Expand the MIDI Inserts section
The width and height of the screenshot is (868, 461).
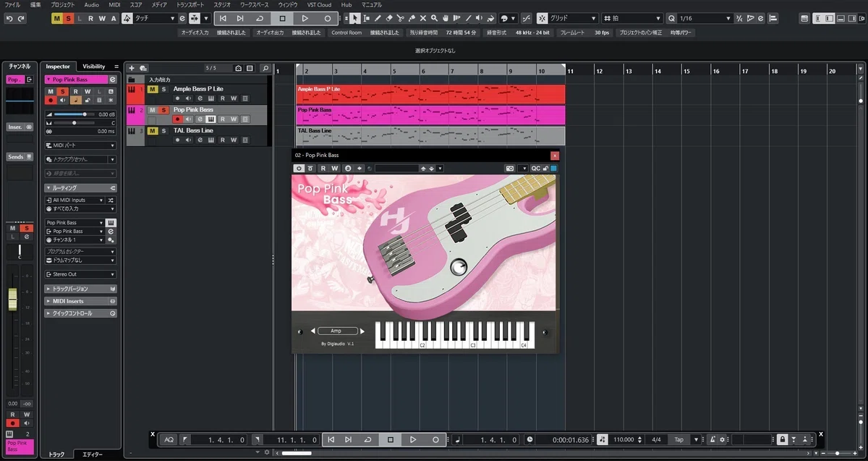pyautogui.click(x=80, y=301)
